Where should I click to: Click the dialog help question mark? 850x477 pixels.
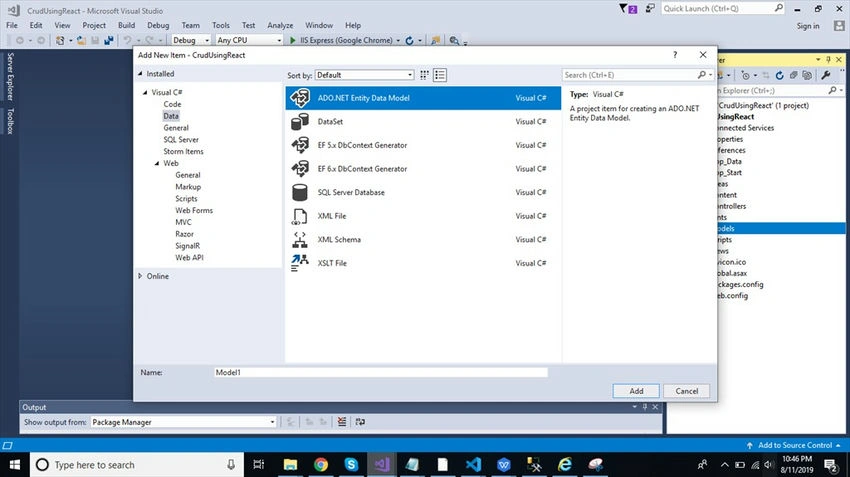point(675,55)
